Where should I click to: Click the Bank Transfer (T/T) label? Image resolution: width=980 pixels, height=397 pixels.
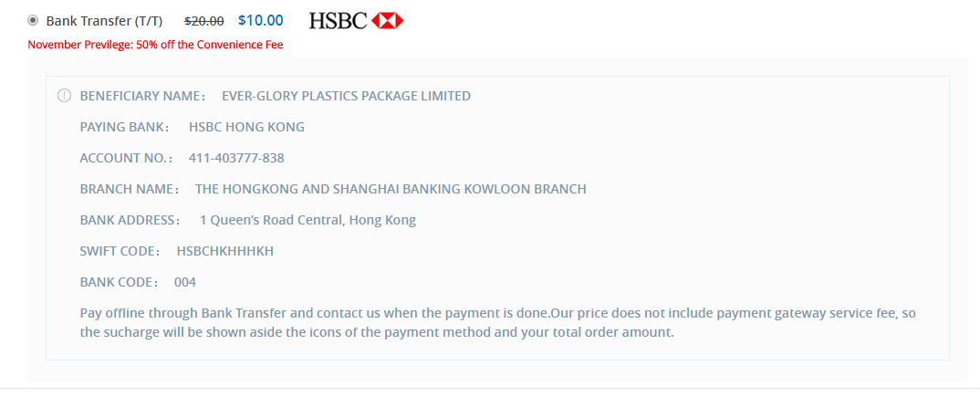(104, 20)
